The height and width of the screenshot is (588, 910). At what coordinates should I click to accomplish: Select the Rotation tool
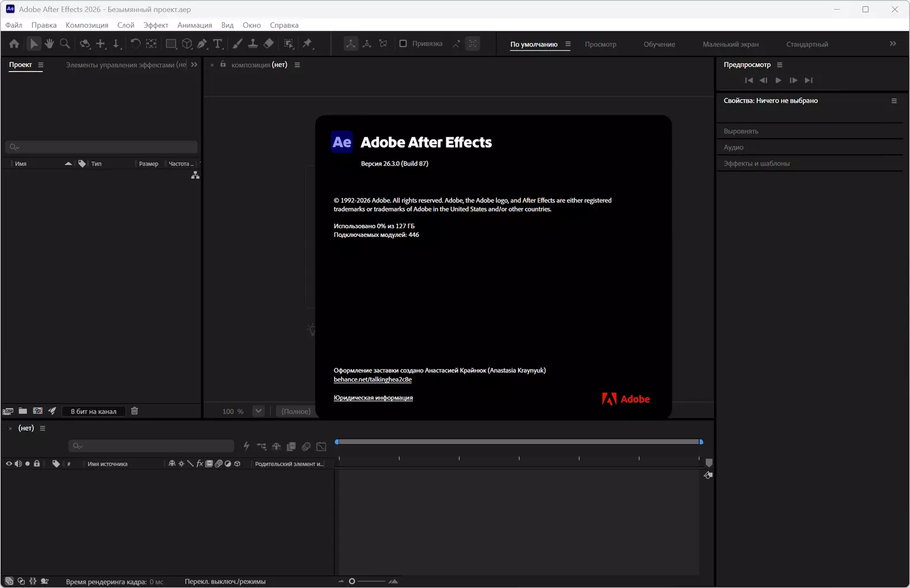coord(136,44)
